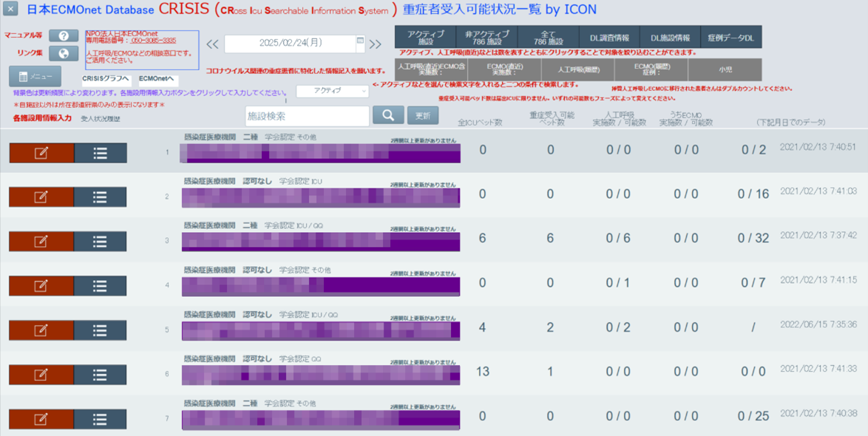This screenshot has width=868, height=436.
Task: Select the timestamp 2021/02/13 7:40:38
Action: [818, 413]
